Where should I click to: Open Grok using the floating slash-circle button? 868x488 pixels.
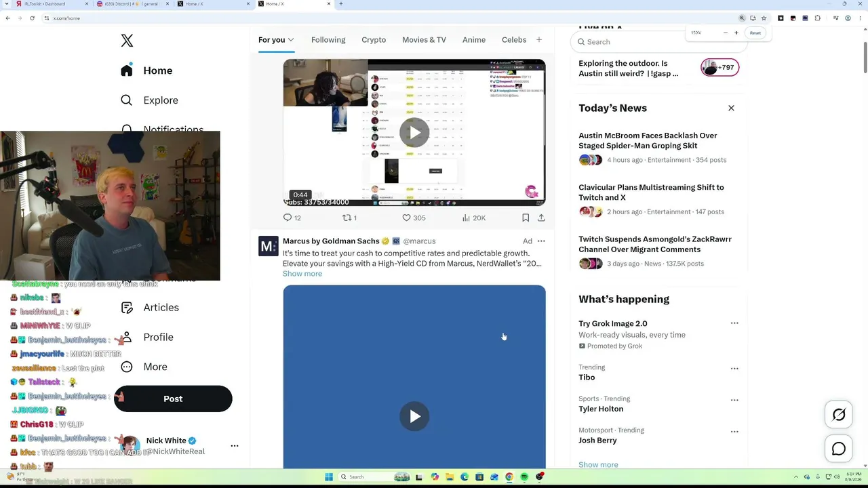pyautogui.click(x=839, y=415)
